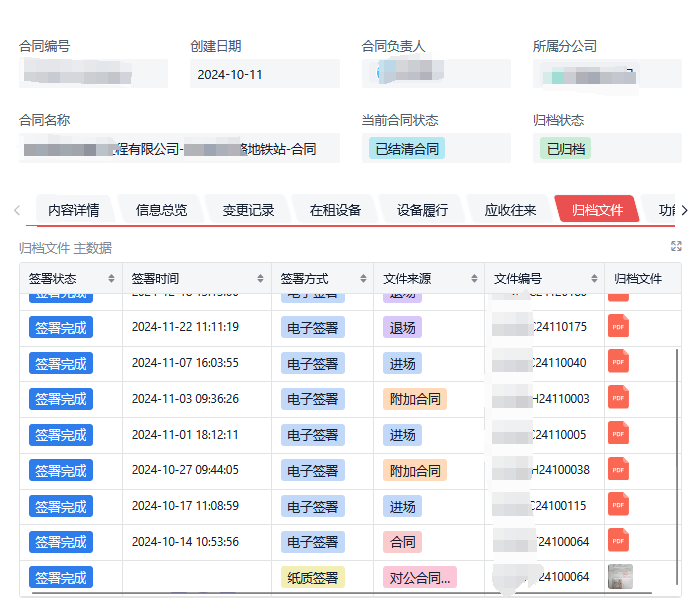Viewport: 699px width, 616px height.
Task: Click the 创建日期 field showing 2024-10-11
Action: pos(264,74)
